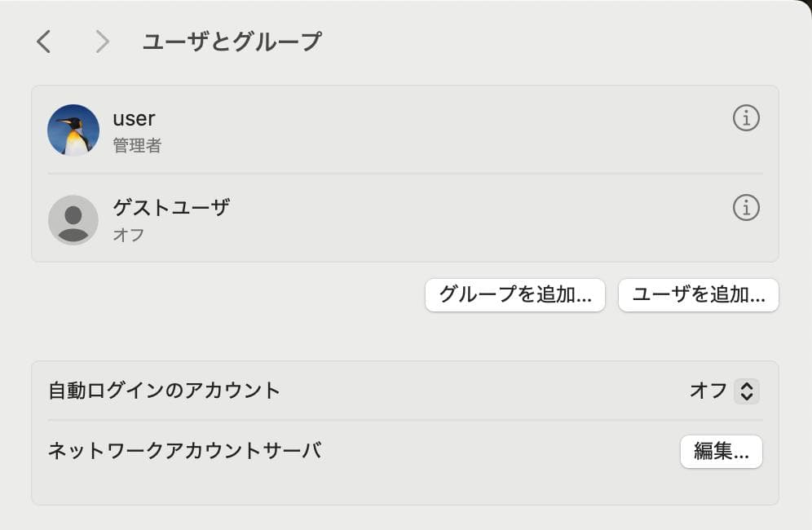
Task: Click the penguin profile picture
Action: (73, 130)
